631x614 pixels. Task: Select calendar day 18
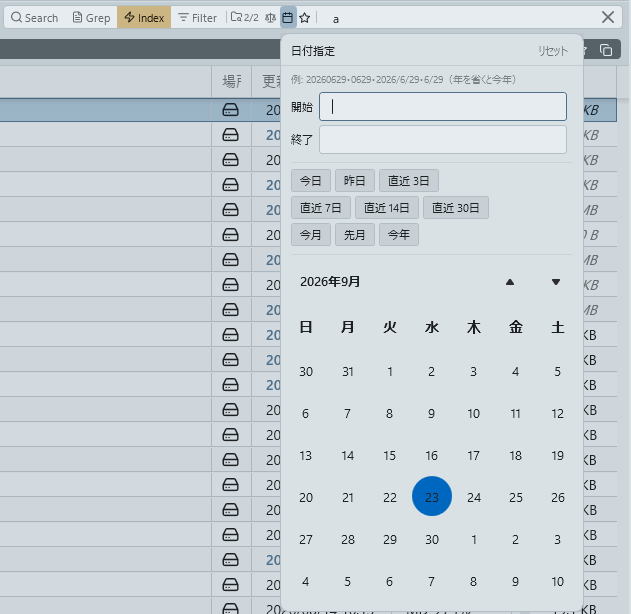pyautogui.click(x=516, y=455)
